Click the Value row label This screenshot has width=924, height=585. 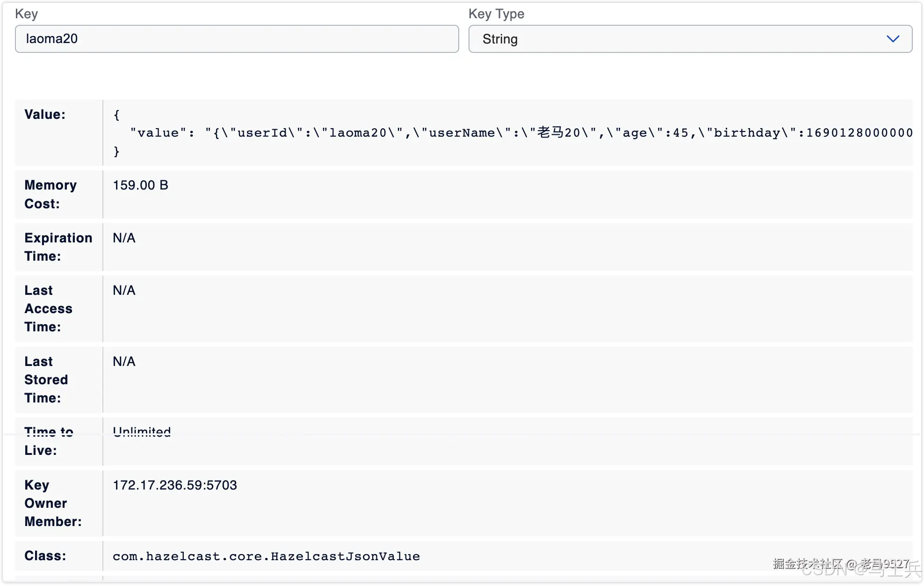tap(44, 114)
